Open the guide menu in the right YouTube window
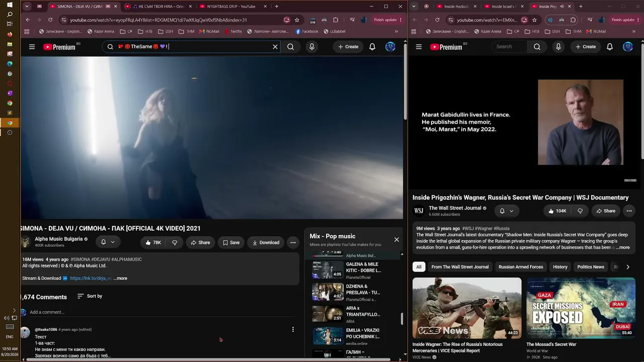Viewport: 644px width, 362px height. click(x=419, y=47)
